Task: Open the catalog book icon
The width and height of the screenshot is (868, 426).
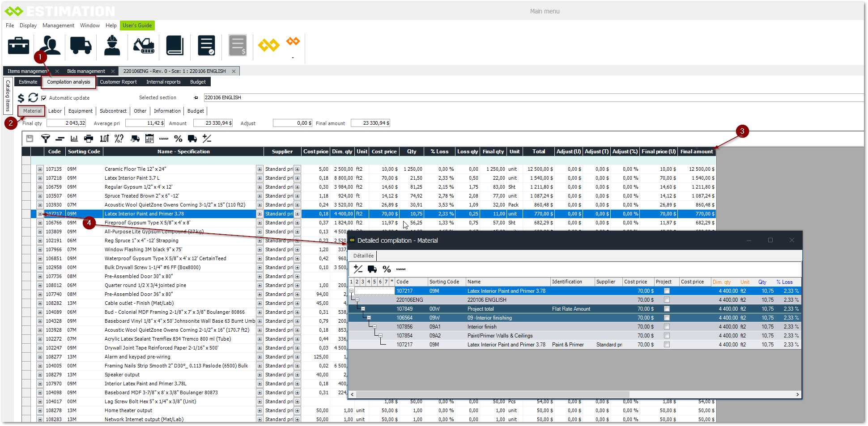Action: coord(174,46)
